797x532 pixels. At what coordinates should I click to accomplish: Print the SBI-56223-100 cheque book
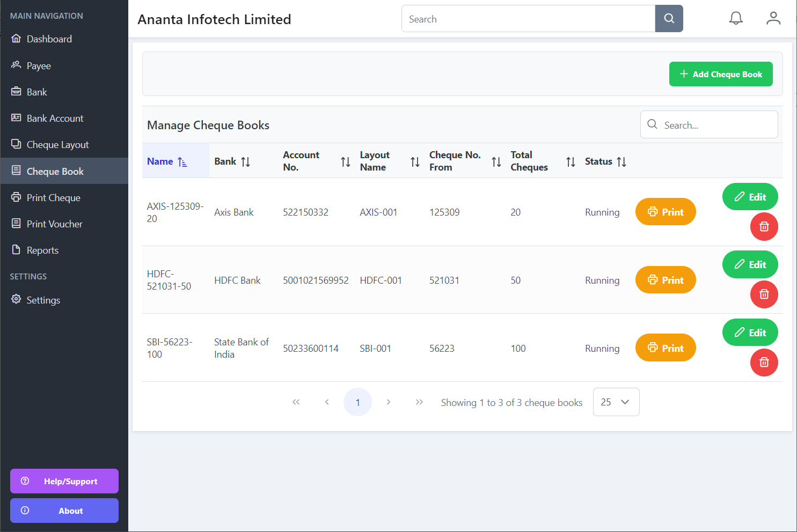(x=666, y=348)
